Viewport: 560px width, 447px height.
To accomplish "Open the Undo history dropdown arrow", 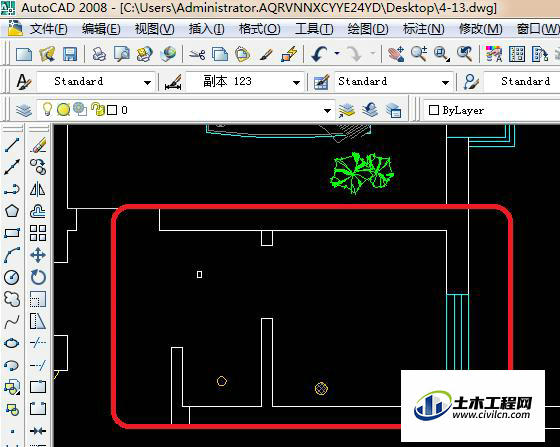I will [337, 54].
